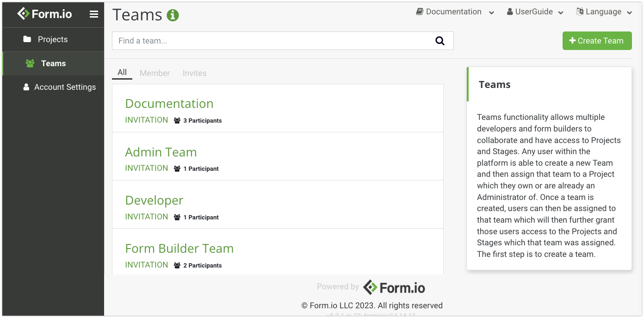Switch to the Invites tab

click(x=194, y=73)
